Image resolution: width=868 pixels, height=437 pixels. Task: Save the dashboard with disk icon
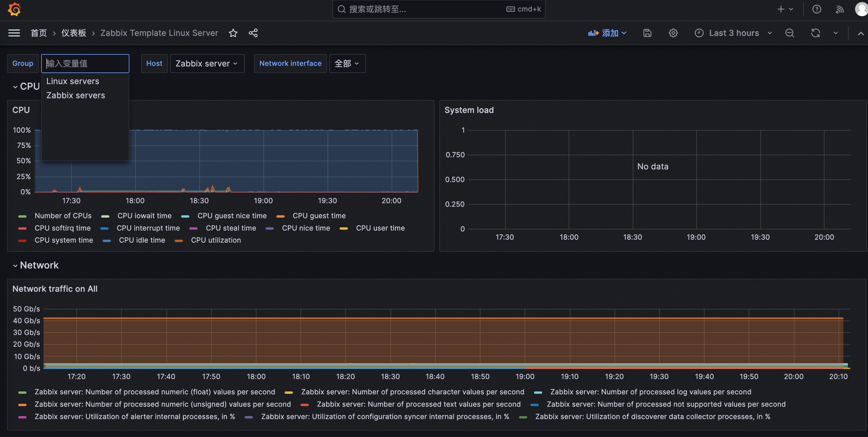coord(647,33)
